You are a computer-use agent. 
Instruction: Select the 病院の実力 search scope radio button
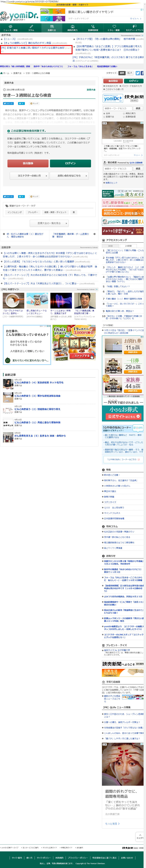pos(124,114)
